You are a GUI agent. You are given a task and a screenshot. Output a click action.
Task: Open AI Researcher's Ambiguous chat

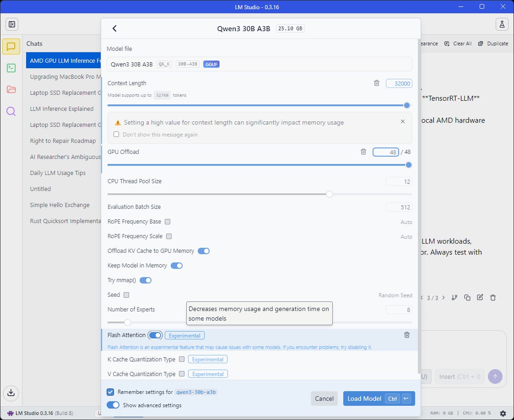point(64,157)
